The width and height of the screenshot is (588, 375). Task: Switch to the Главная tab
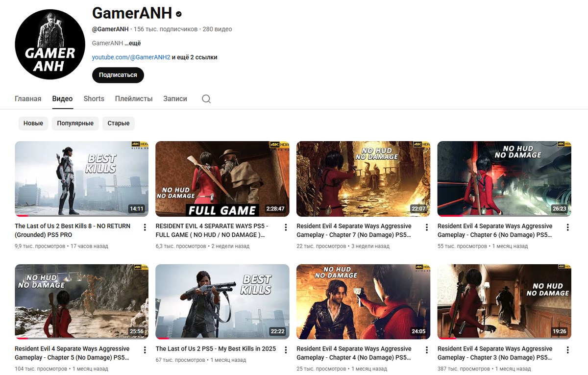coord(28,99)
